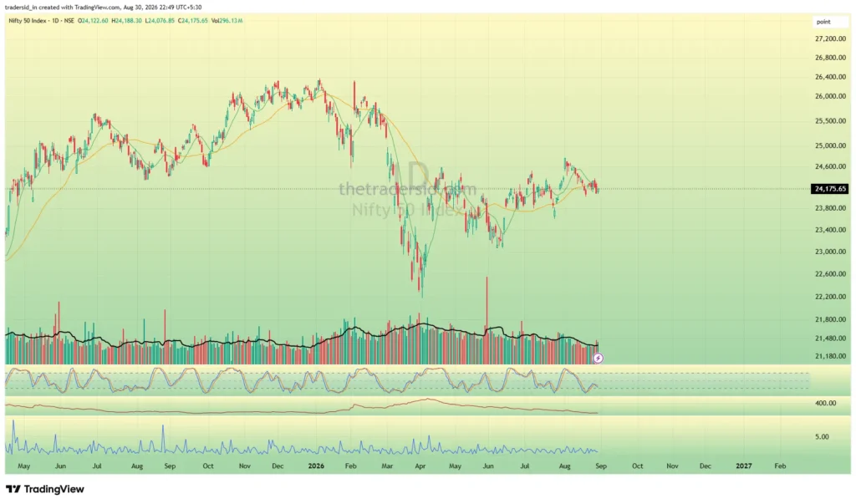Click the 400.00 indicator scale label
The height and width of the screenshot is (504, 856).
(x=825, y=403)
